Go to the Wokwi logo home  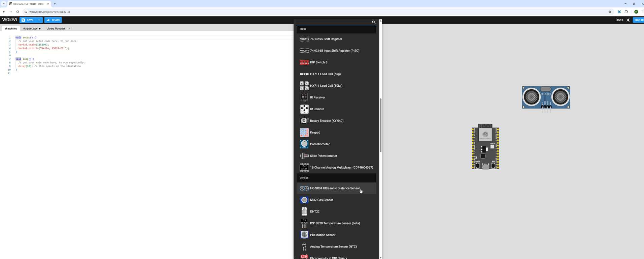pos(9,20)
